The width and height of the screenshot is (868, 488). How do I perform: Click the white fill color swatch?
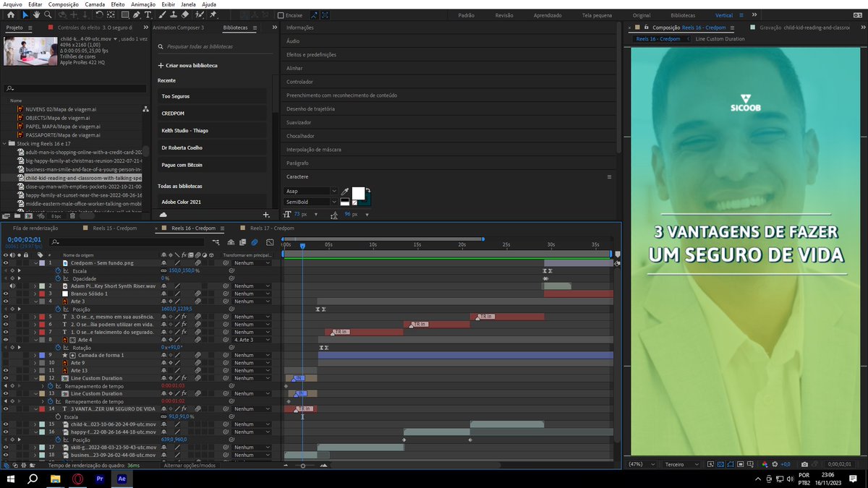click(359, 193)
